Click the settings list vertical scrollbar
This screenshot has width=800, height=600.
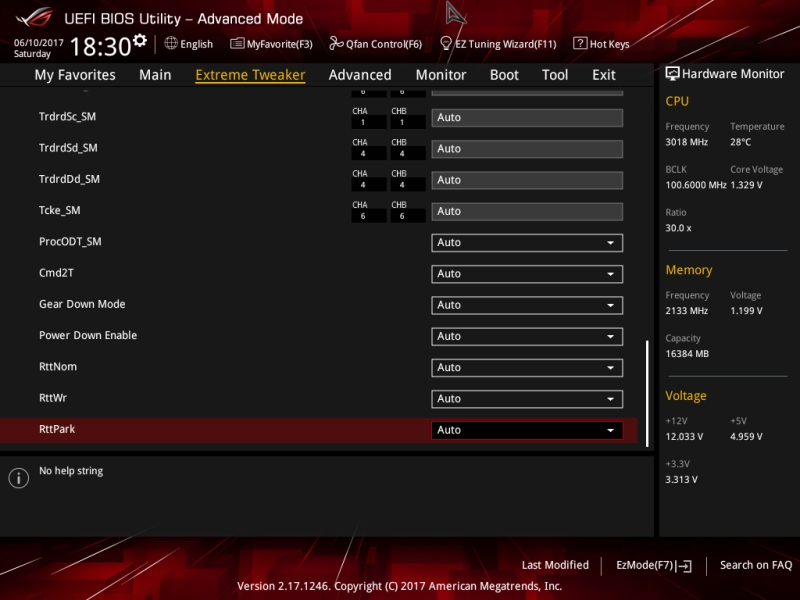tap(647, 393)
